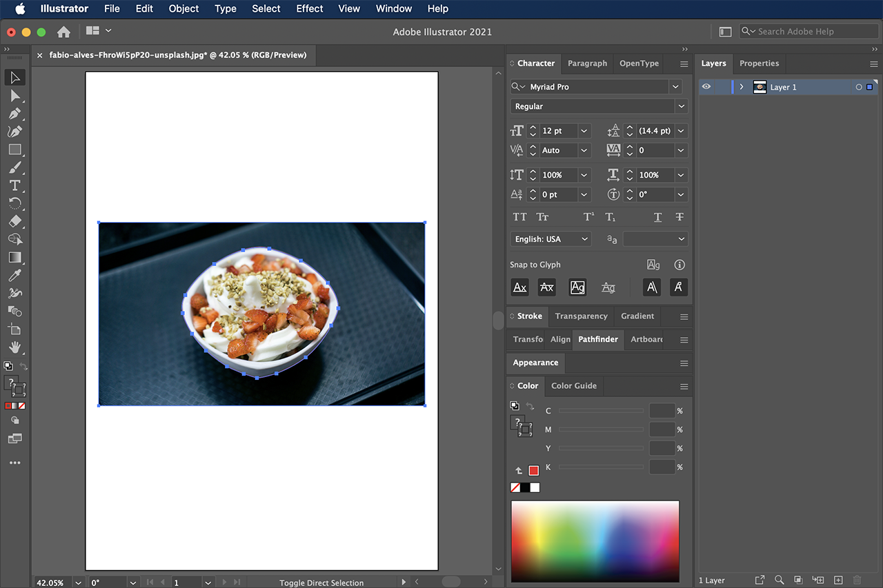This screenshot has height=588, width=883.
Task: Open the Regular font style dropdown
Action: (x=682, y=106)
